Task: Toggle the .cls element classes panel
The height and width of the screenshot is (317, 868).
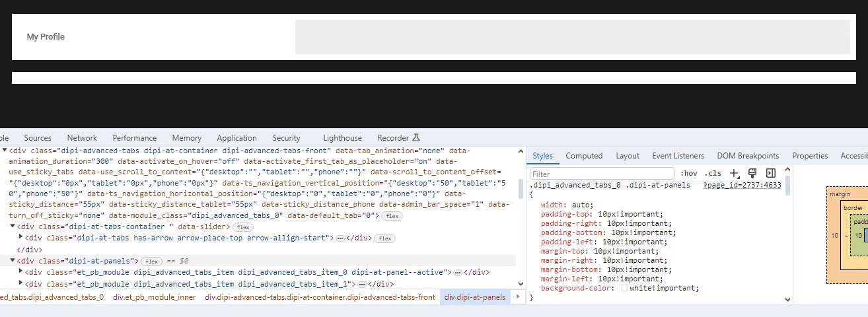Action: (713, 173)
